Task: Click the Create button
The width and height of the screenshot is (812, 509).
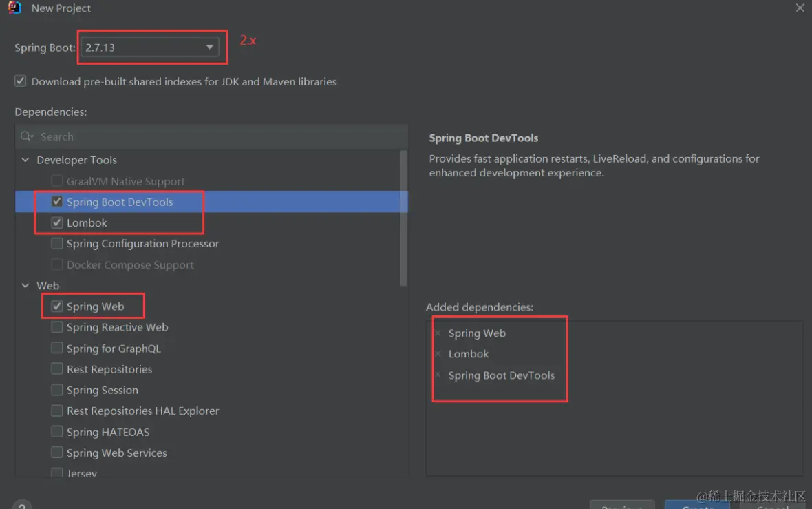Action: coord(696,506)
